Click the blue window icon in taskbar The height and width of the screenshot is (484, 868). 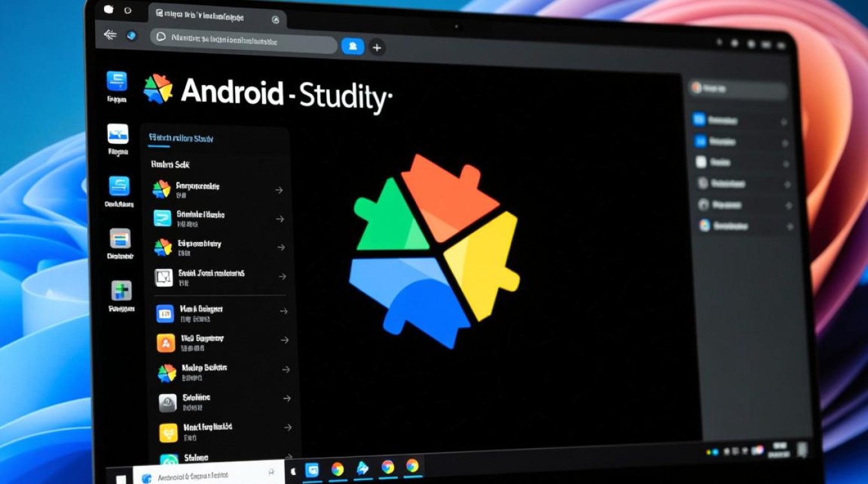coord(313,470)
